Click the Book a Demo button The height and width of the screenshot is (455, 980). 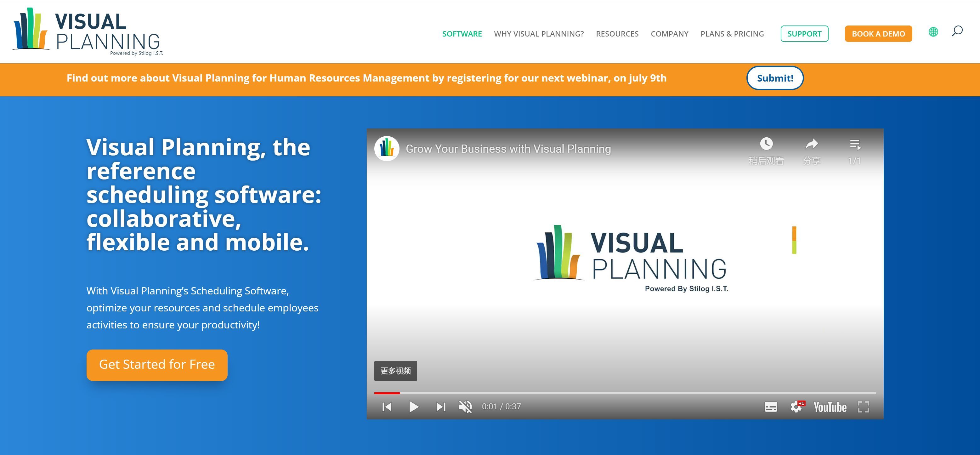pyautogui.click(x=878, y=34)
